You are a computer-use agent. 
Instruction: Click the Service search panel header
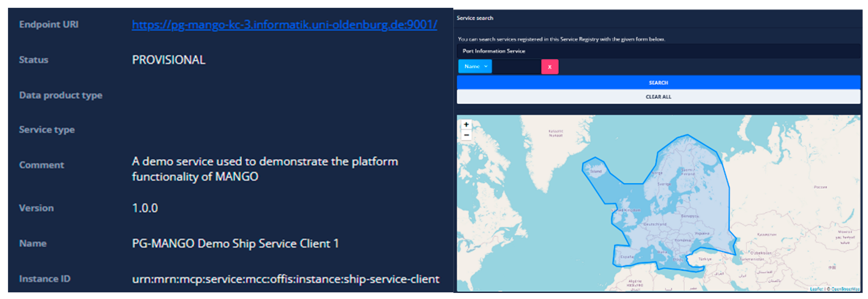pyautogui.click(x=475, y=18)
